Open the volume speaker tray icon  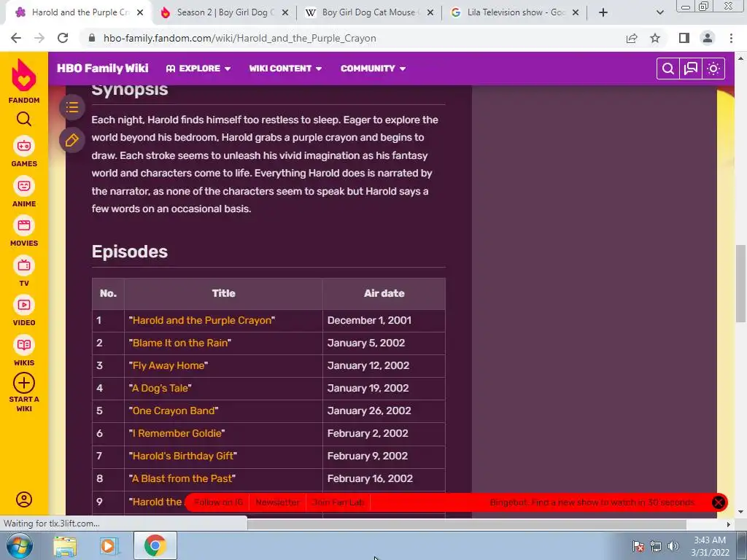[x=673, y=546]
